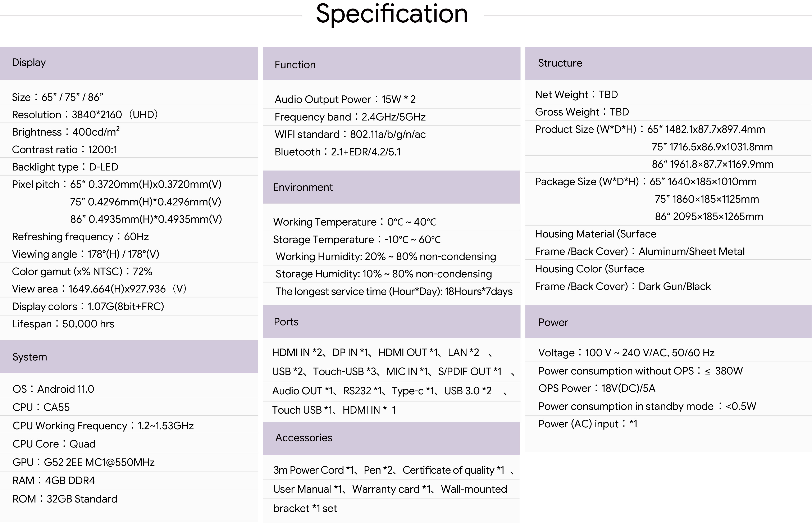Viewport: 812px width, 523px height.
Task: Click the System section header
Action: (129, 356)
